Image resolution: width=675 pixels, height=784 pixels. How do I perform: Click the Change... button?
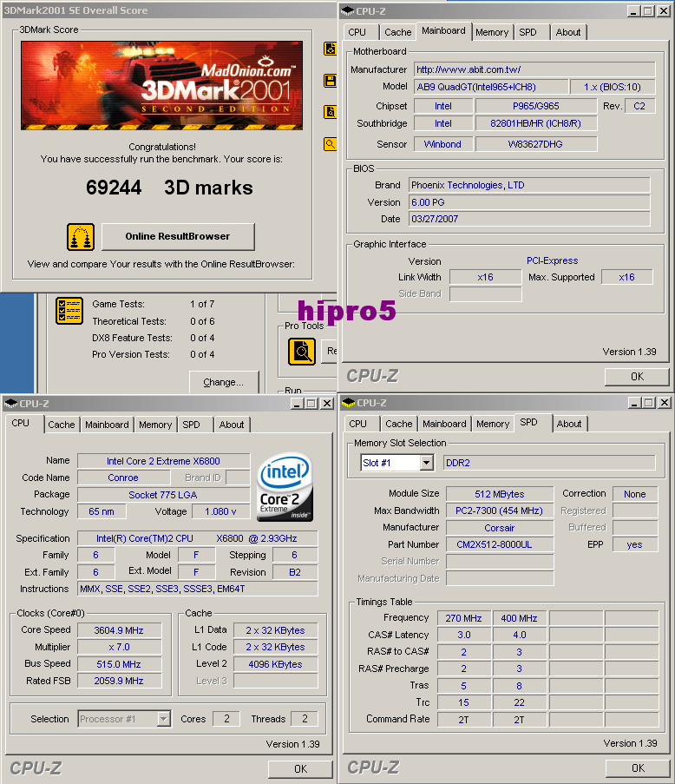click(x=223, y=383)
